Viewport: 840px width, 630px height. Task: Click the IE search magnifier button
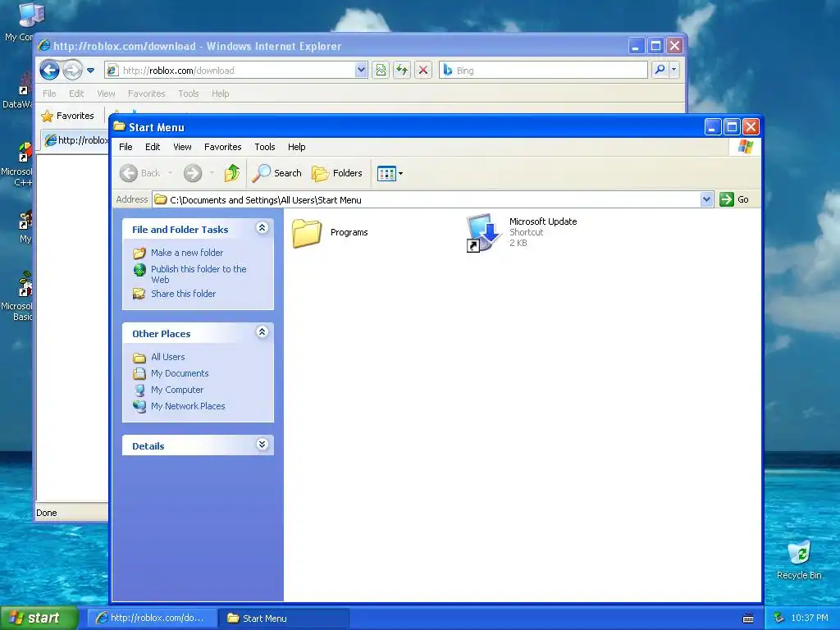point(660,70)
